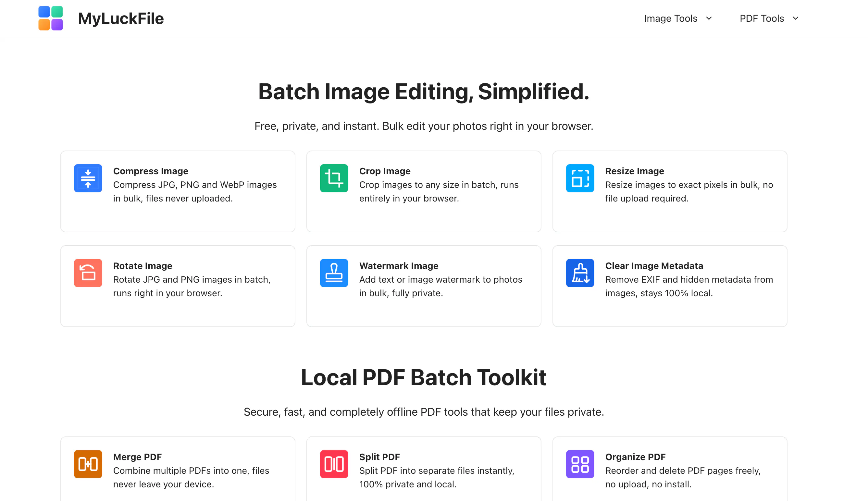The image size is (868, 501).
Task: Click the red Split PDF icon
Action: (334, 464)
